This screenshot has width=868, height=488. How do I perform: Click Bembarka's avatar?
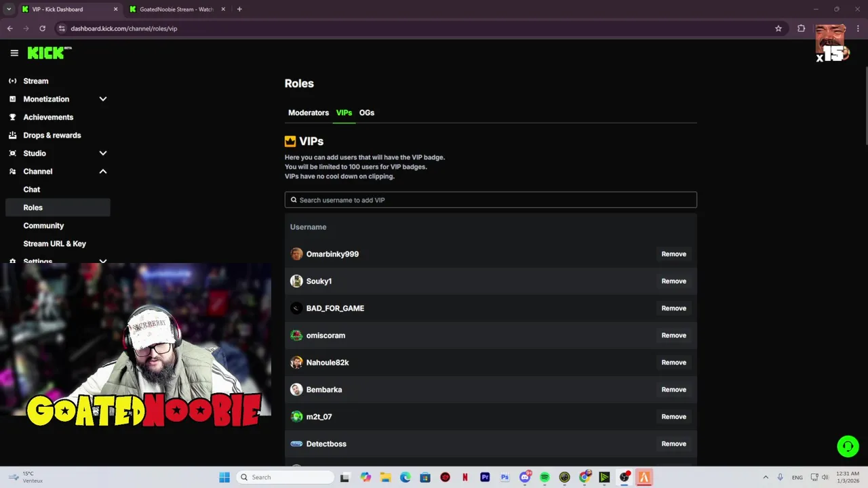click(296, 390)
